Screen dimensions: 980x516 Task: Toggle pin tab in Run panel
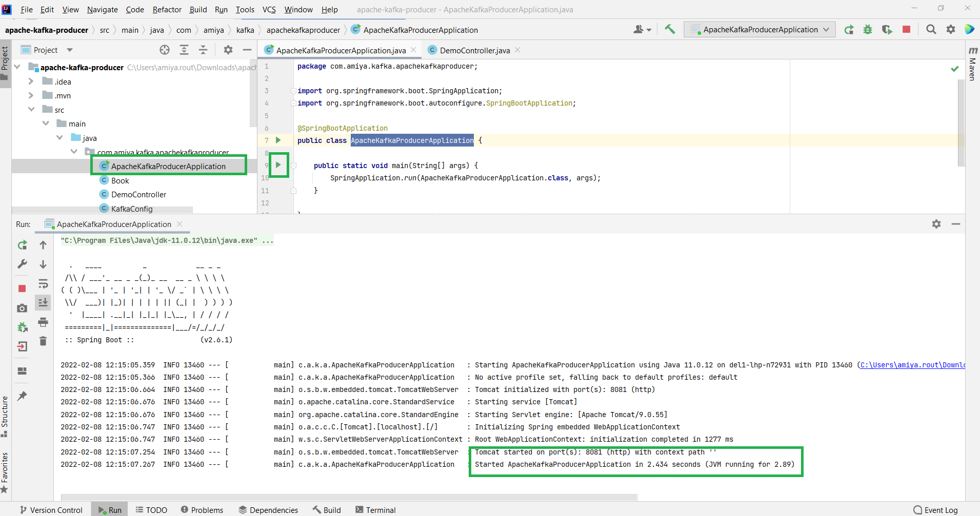[x=22, y=396]
